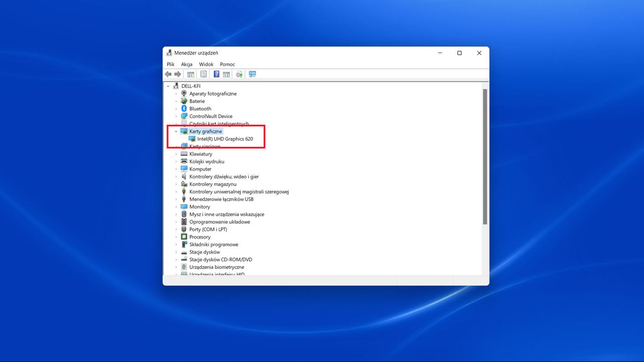Open the Pomoc menu
This screenshot has height=362, width=644.
pos(227,64)
